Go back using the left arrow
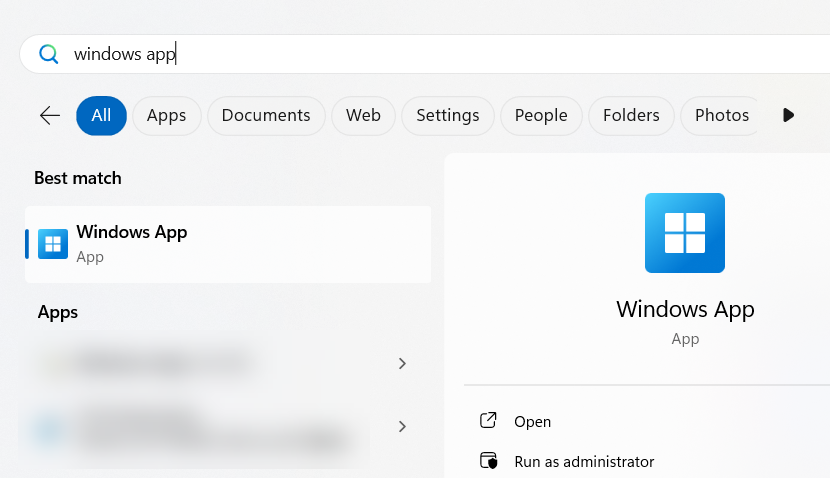This screenshot has height=478, width=830. (x=50, y=115)
